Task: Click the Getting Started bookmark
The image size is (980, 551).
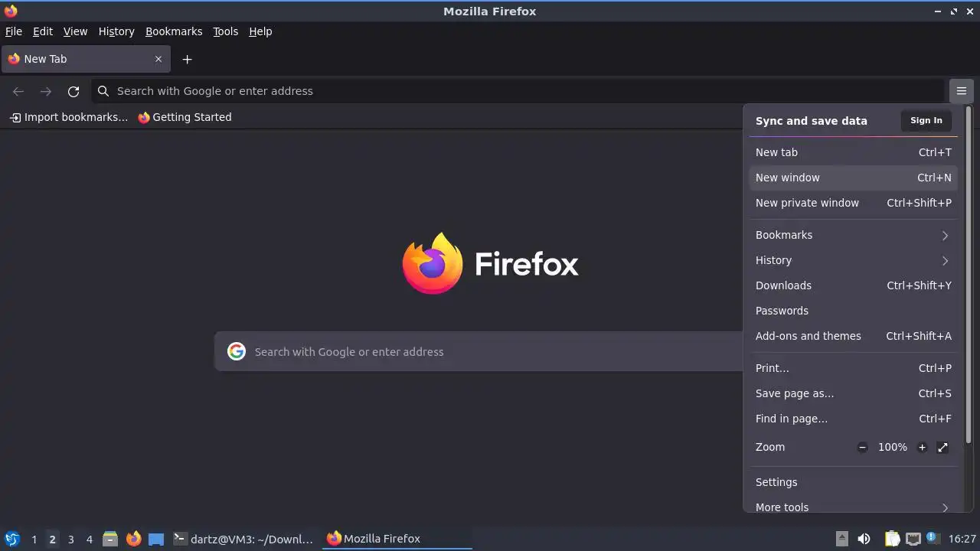Action: [185, 117]
